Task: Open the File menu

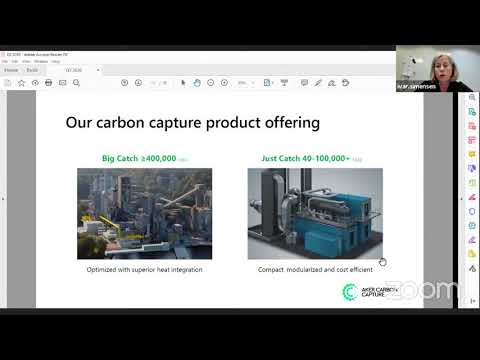Action: coord(5,62)
